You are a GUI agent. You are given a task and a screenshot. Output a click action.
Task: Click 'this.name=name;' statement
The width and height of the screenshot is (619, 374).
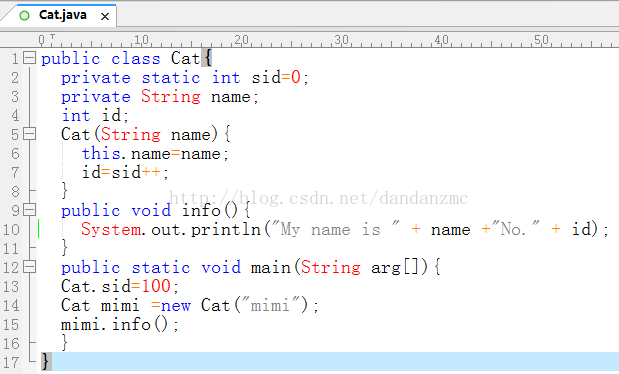point(155,153)
